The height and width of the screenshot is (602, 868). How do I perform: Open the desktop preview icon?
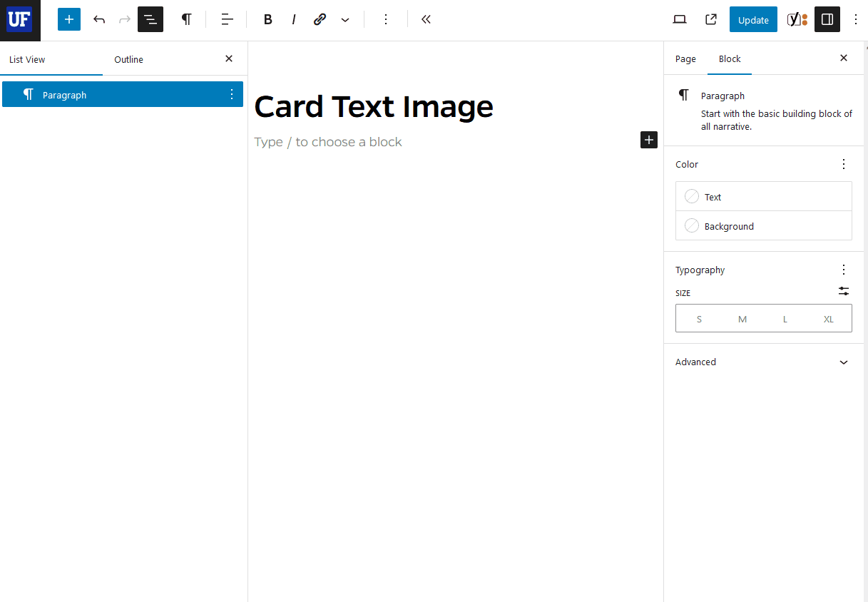pos(679,19)
